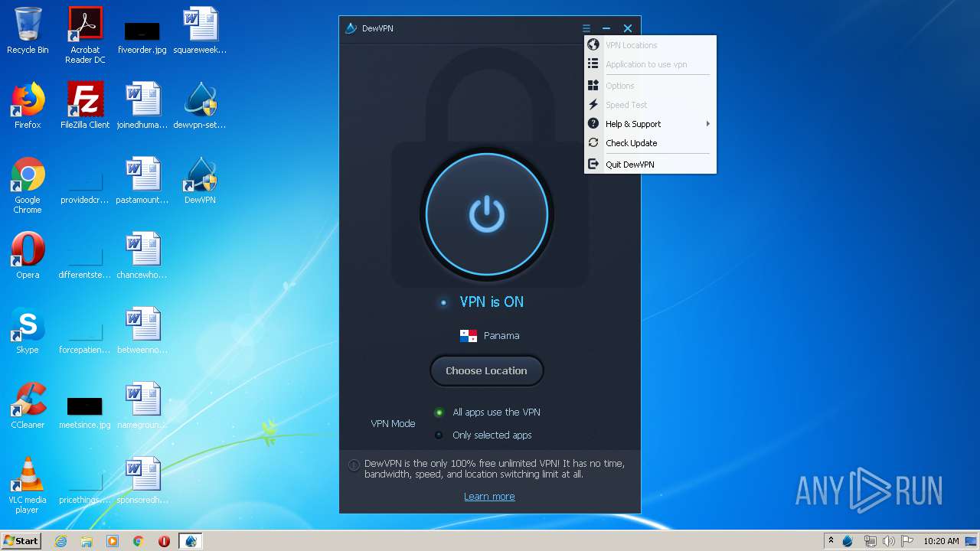The height and width of the screenshot is (551, 980).
Task: Click the Panama flag icon
Action: [469, 335]
